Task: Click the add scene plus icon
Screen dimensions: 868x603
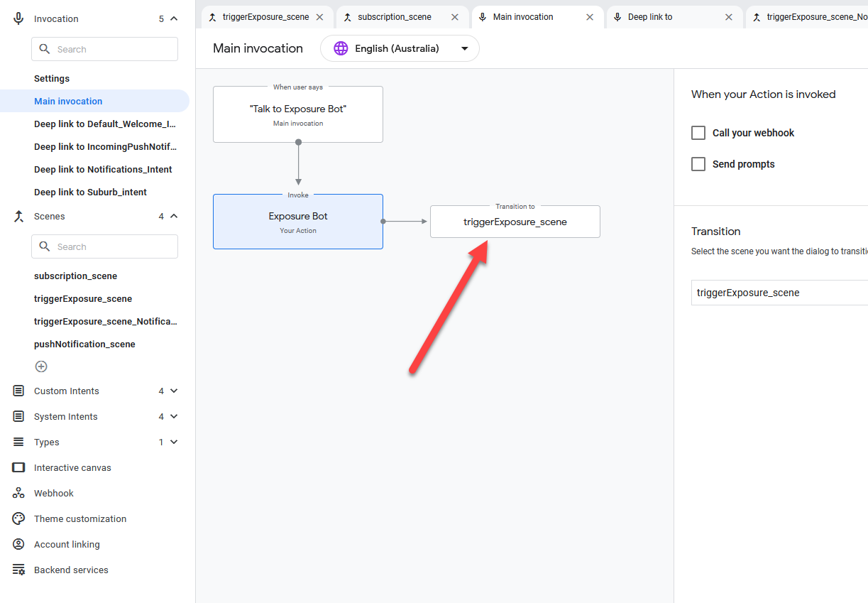Action: [41, 366]
